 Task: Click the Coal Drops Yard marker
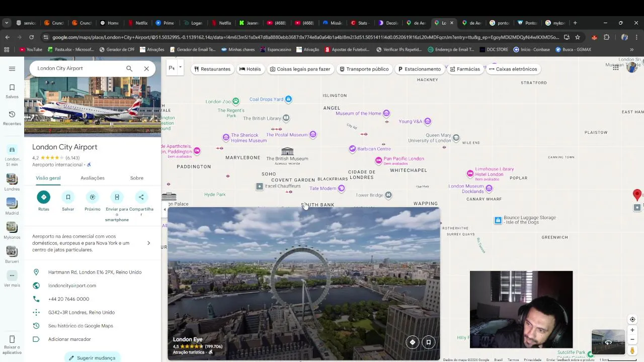pyautogui.click(x=288, y=100)
